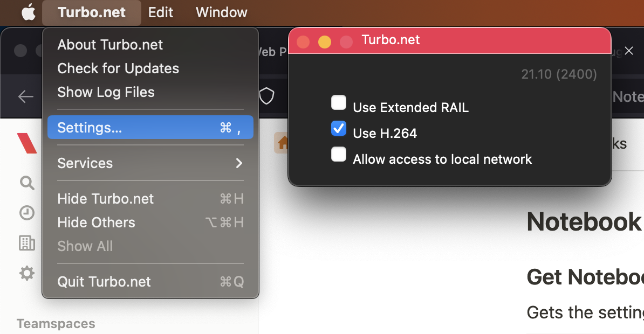The height and width of the screenshot is (334, 644).
Task: Click Check for Updates
Action: [118, 68]
